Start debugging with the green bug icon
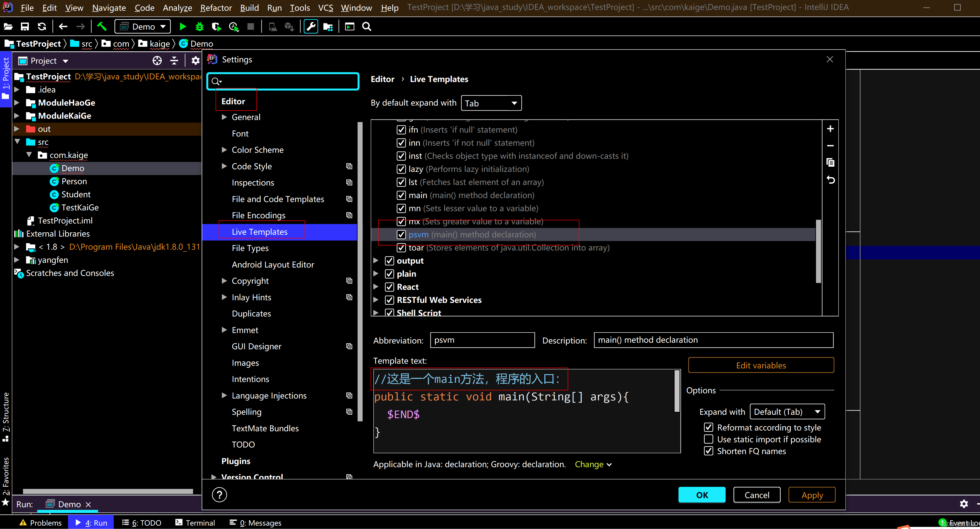Screen dimensions: 980x529 [x=199, y=27]
